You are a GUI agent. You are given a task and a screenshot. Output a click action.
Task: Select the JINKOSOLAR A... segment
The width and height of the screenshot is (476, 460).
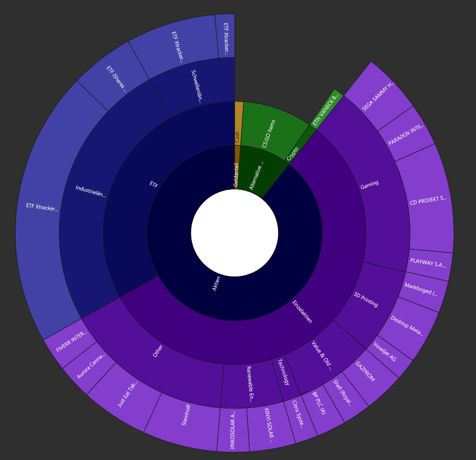pyautogui.click(x=233, y=430)
